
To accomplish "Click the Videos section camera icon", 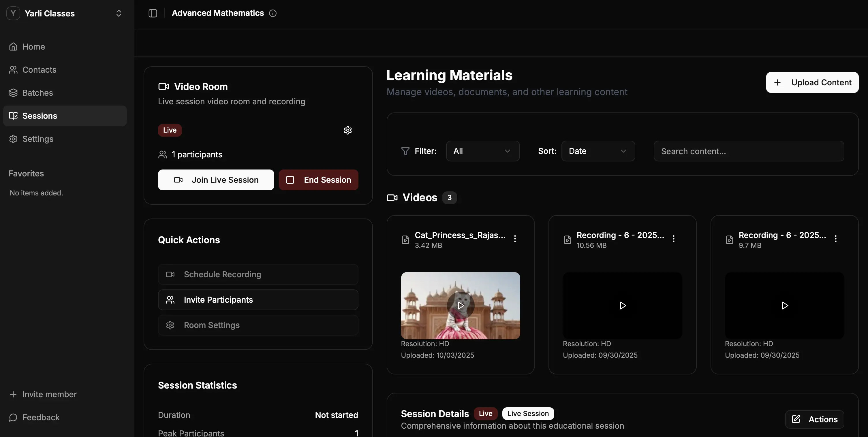I will 392,197.
